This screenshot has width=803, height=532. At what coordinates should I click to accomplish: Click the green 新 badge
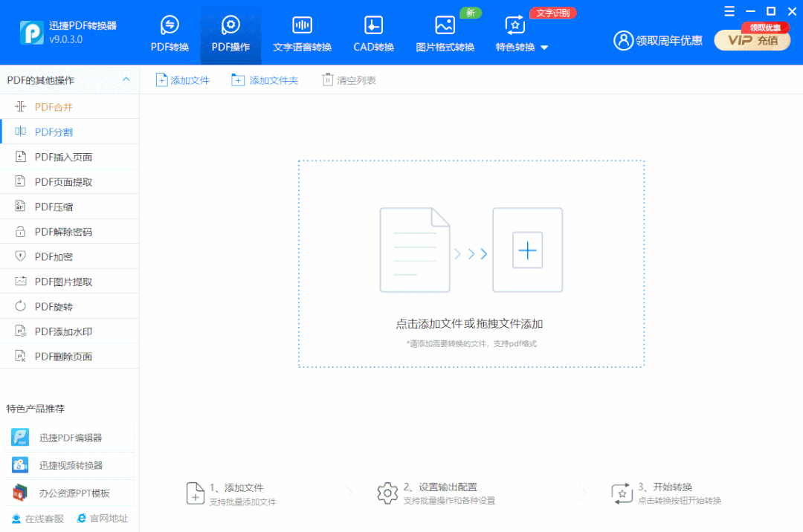[x=470, y=13]
